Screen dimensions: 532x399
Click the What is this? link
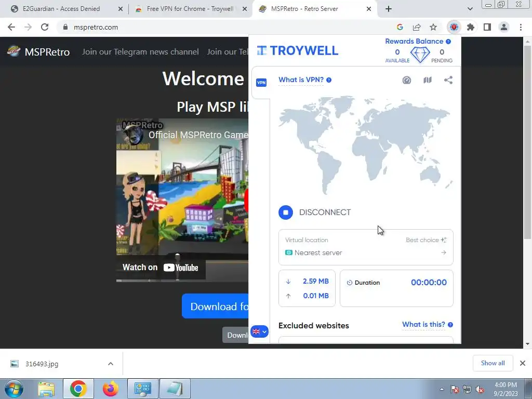point(423,325)
